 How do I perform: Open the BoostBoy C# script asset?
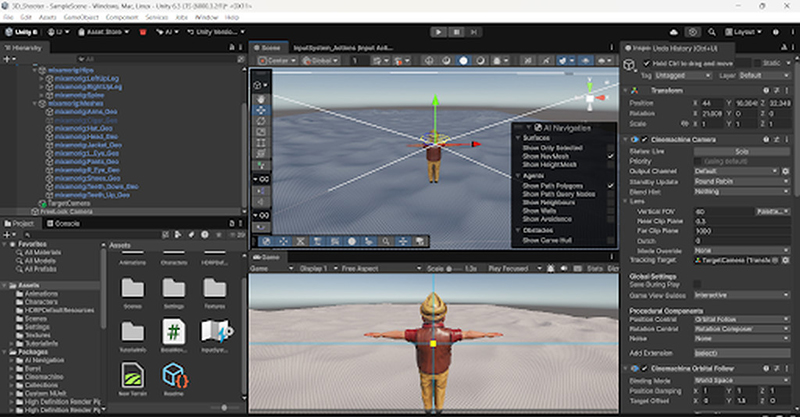click(x=173, y=335)
